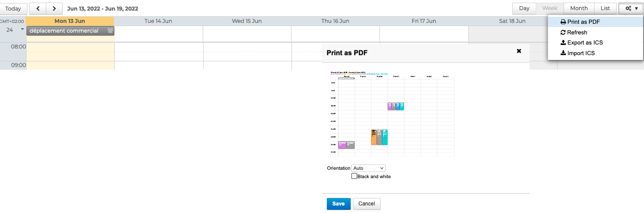This screenshot has width=644, height=213.
Task: Switch to List view
Action: click(605, 8)
